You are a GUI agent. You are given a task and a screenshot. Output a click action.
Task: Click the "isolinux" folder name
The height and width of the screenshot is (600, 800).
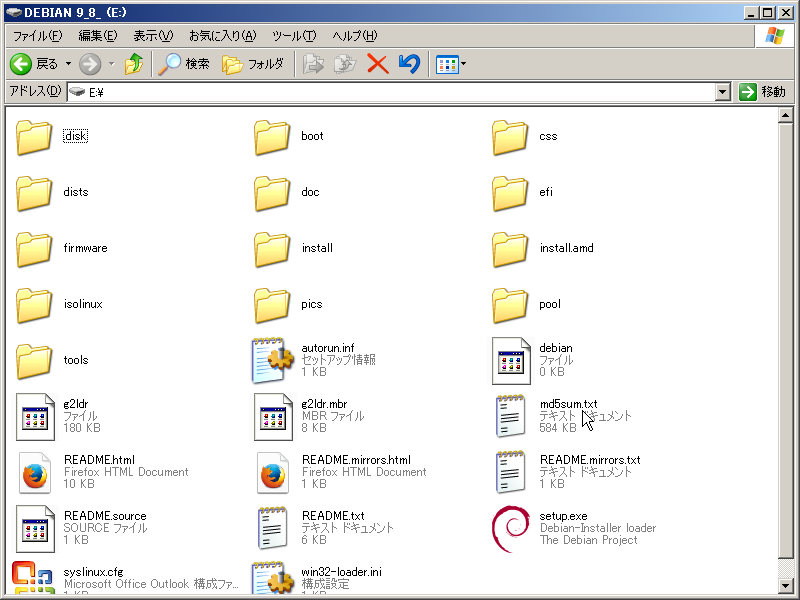(83, 304)
